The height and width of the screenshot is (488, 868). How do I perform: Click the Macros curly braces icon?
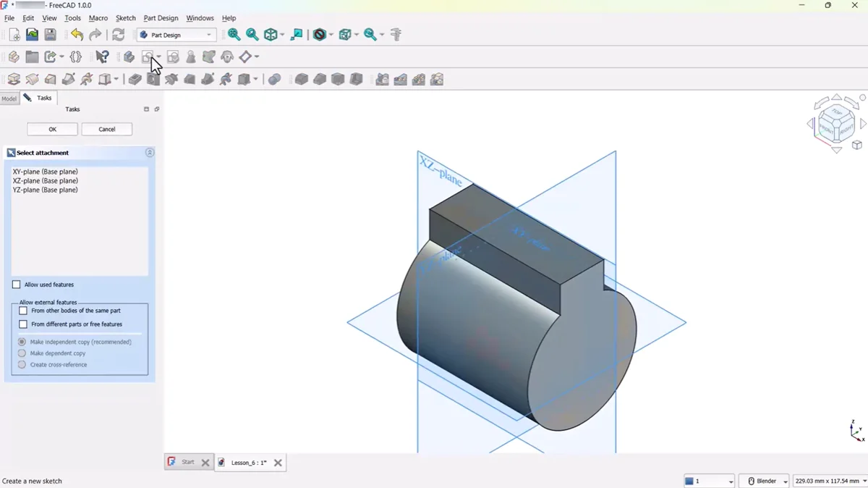click(76, 56)
